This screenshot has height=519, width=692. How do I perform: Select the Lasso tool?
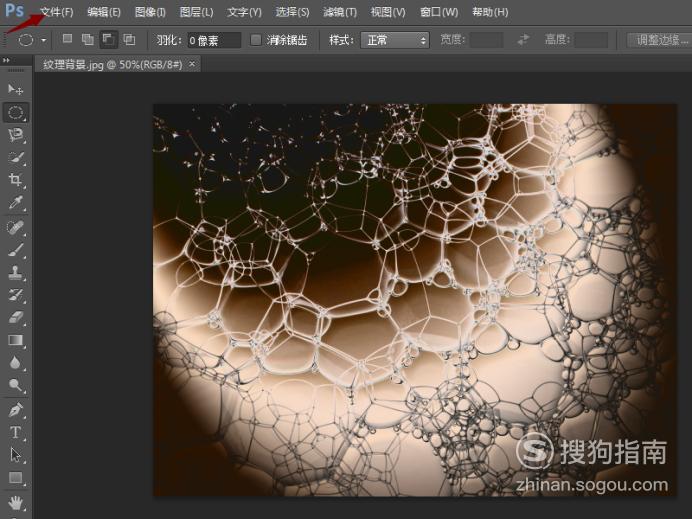(16, 135)
